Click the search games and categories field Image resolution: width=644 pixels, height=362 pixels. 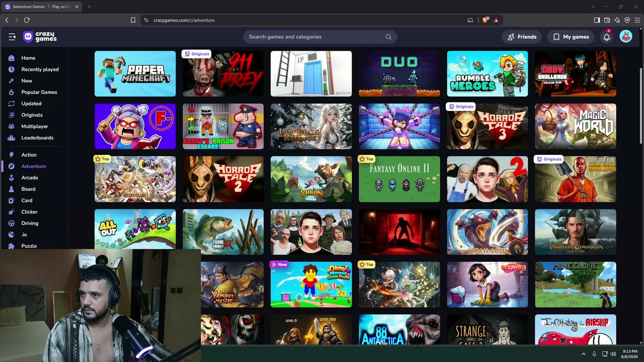pyautogui.click(x=320, y=37)
